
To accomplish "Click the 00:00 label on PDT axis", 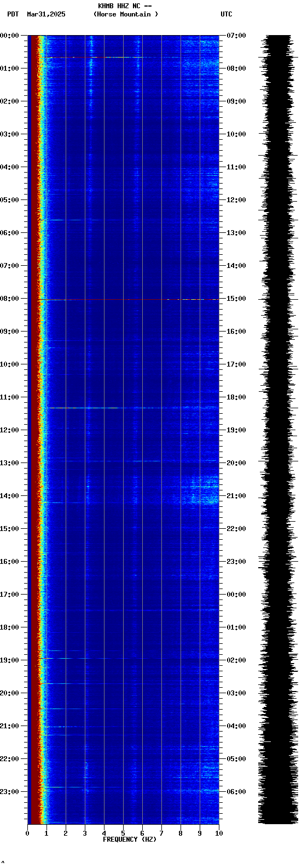I will click(x=9, y=36).
